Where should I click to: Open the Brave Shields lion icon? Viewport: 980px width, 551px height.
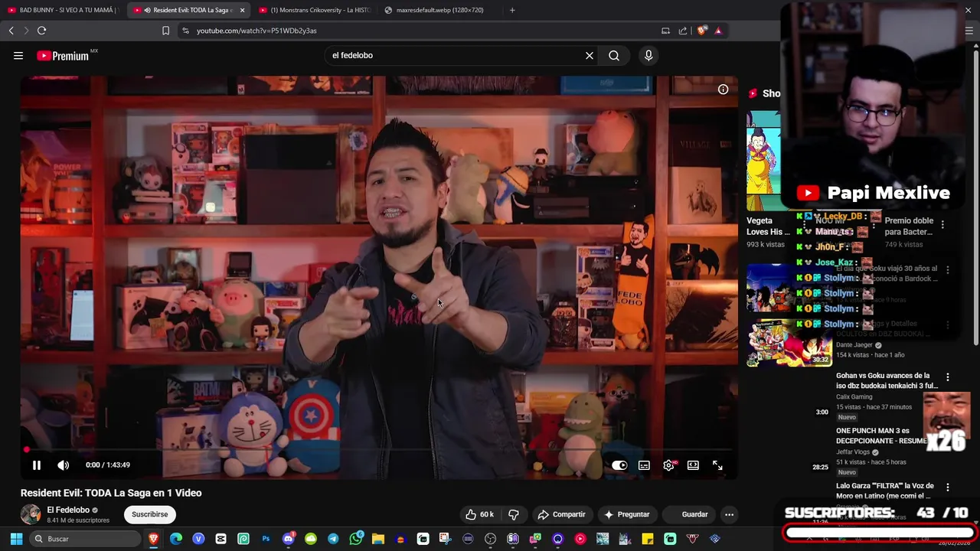702,31
